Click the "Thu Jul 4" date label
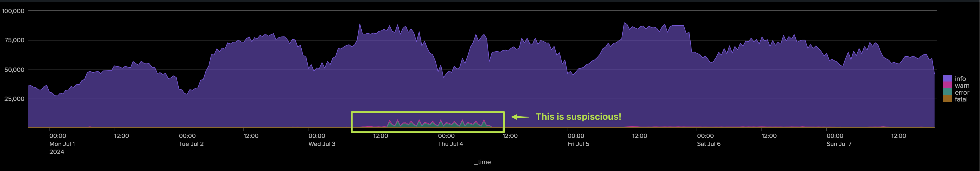 [450, 144]
